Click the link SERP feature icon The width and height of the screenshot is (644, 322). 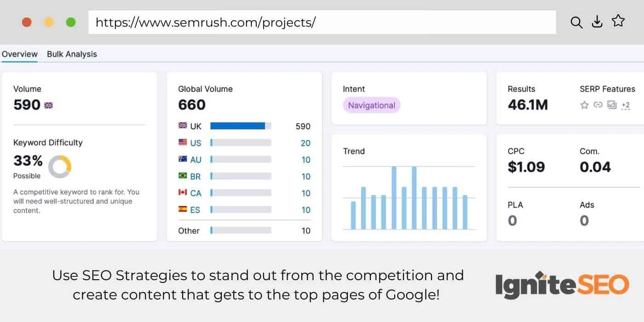point(598,105)
